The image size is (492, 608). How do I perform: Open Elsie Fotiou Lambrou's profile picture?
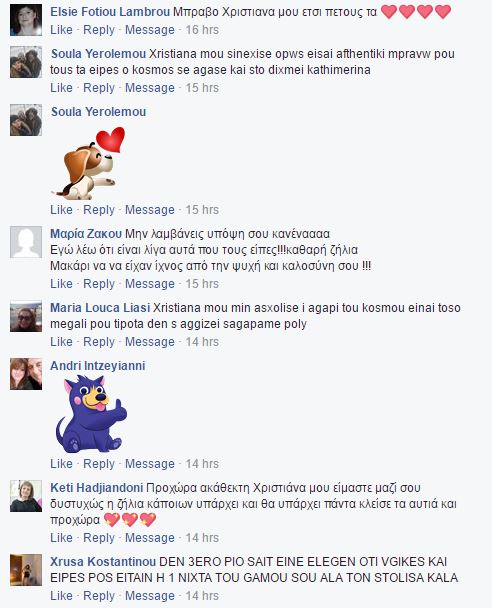click(26, 20)
